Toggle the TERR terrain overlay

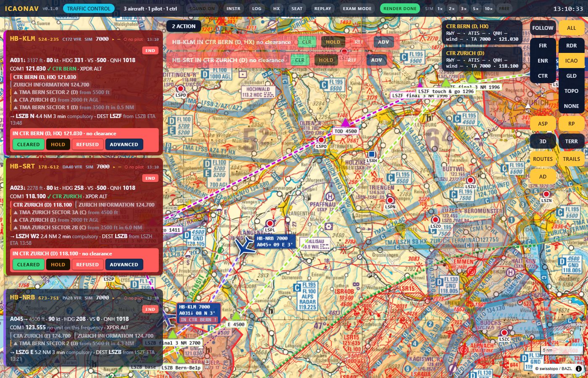(x=571, y=142)
